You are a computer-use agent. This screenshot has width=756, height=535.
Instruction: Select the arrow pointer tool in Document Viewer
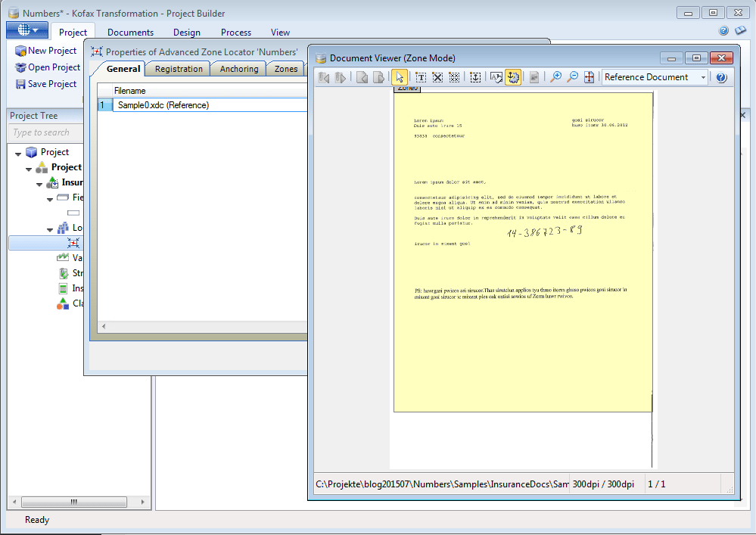[x=400, y=77]
